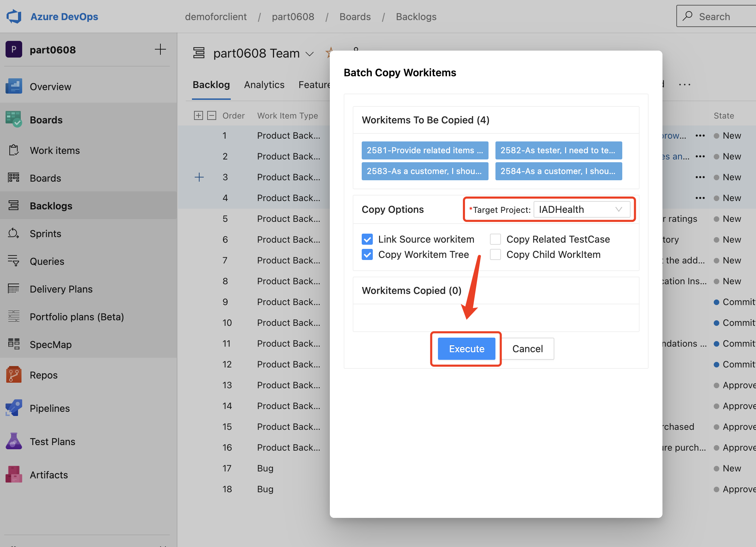This screenshot has height=547, width=756.
Task: Open Test Plans in the sidebar
Action: point(52,441)
